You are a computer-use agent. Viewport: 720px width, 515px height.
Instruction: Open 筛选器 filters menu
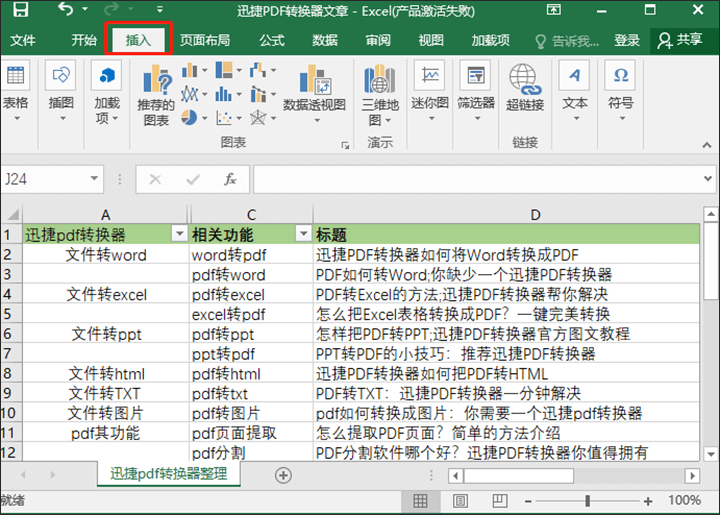[x=476, y=92]
